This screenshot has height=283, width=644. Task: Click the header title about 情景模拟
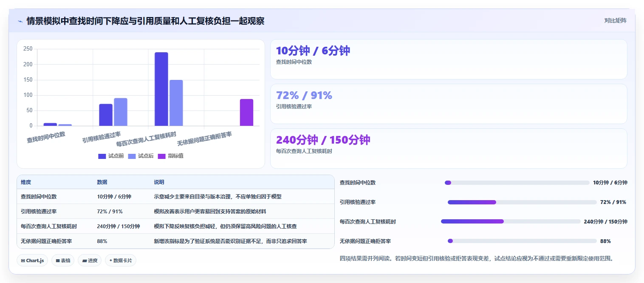pyautogui.click(x=145, y=21)
